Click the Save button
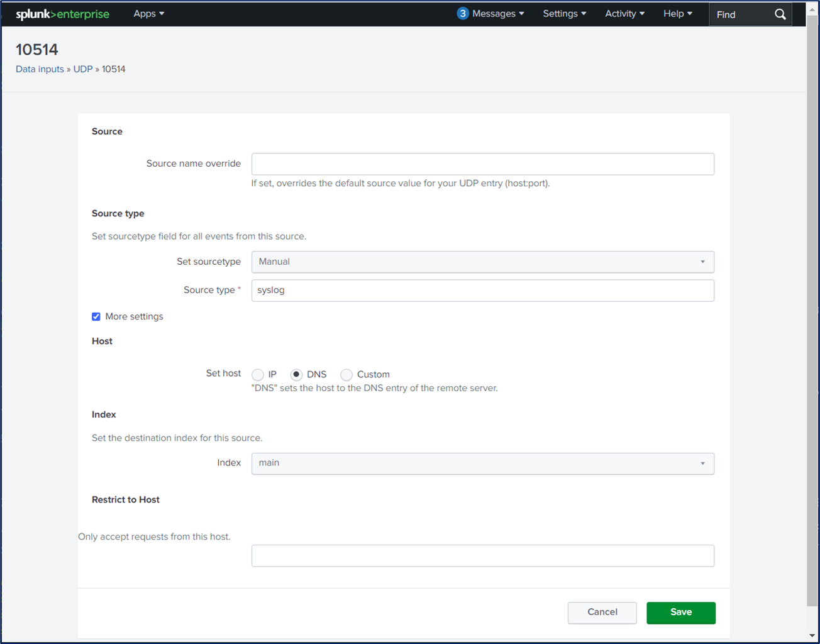Image resolution: width=820 pixels, height=644 pixels. click(x=681, y=612)
